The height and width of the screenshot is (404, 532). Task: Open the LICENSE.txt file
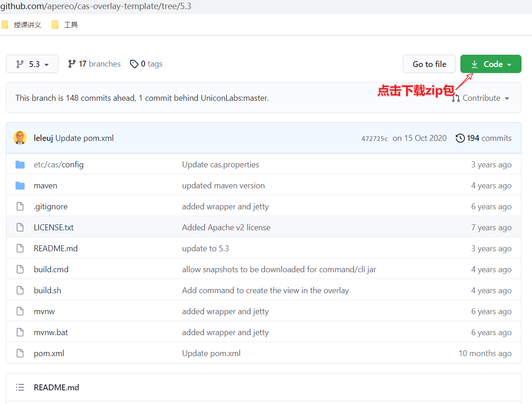point(53,228)
